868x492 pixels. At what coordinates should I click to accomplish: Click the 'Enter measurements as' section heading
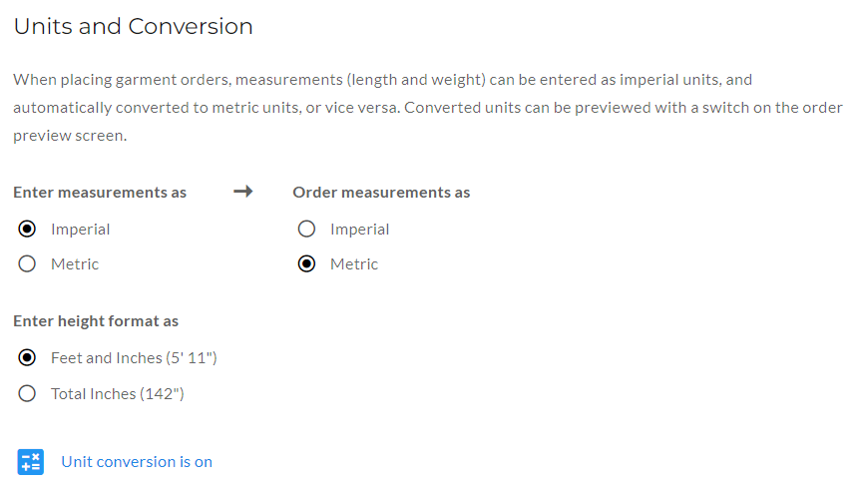coord(100,193)
